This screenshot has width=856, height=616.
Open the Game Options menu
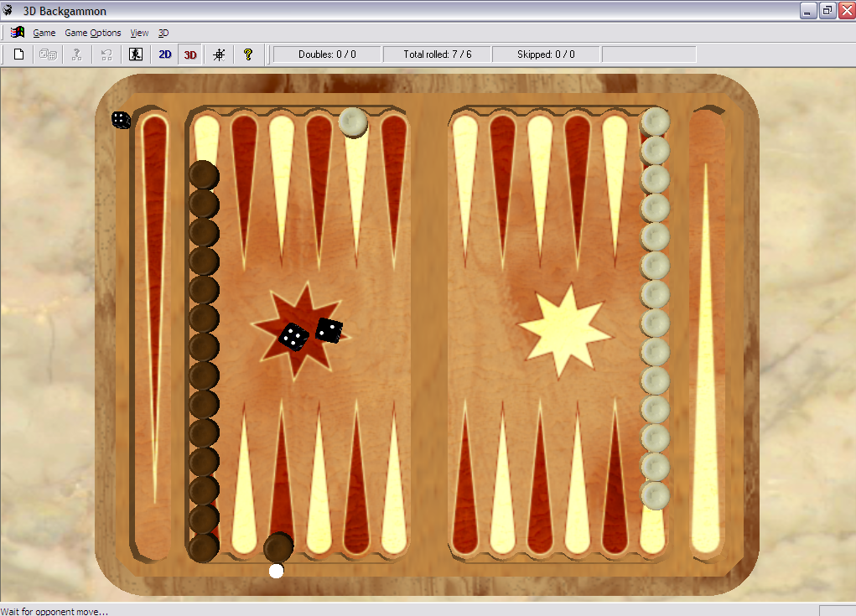pos(92,33)
